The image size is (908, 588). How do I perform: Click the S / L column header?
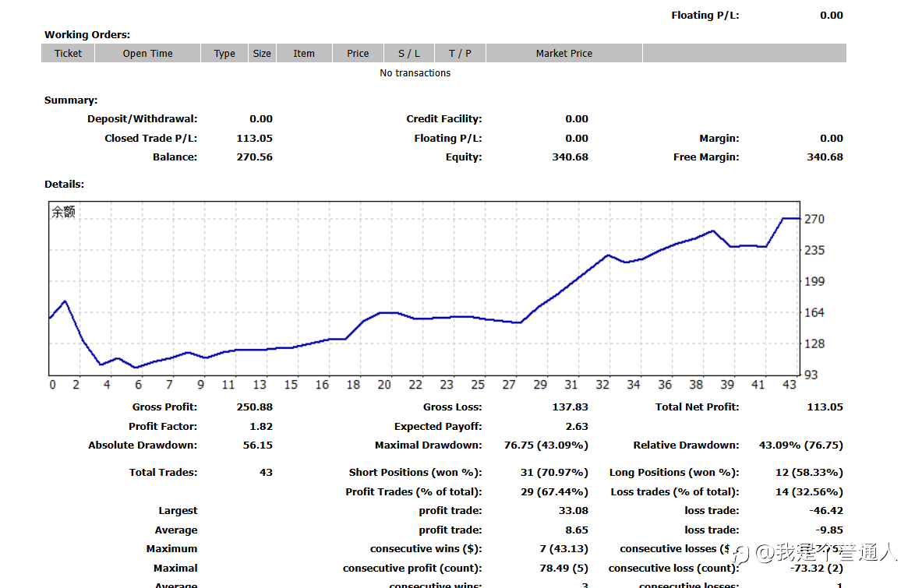(409, 53)
